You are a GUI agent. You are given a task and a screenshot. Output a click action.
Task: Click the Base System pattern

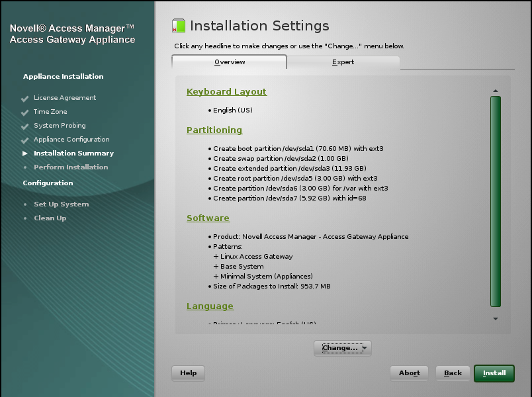click(242, 267)
